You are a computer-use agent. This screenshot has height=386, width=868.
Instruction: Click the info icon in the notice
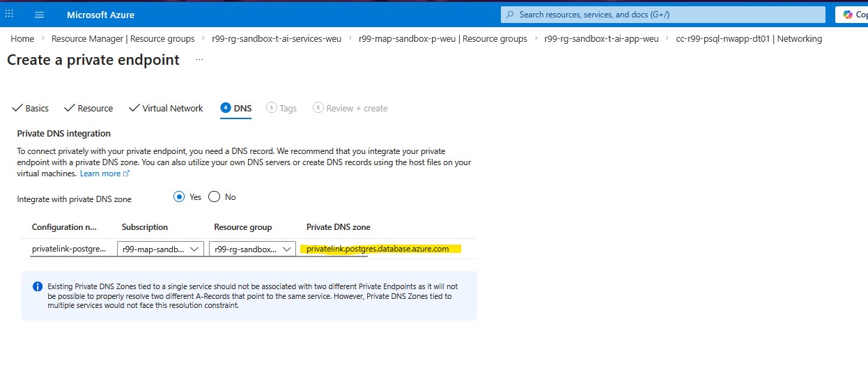38,286
